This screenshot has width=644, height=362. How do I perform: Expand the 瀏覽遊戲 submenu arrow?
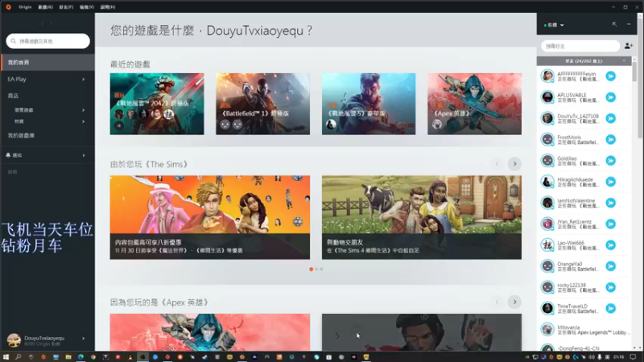[84, 110]
